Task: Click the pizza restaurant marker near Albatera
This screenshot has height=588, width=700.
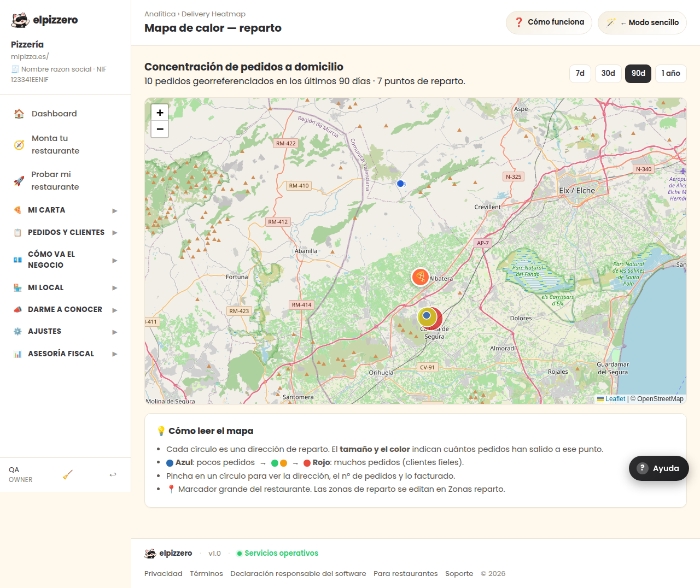Action: (x=421, y=277)
